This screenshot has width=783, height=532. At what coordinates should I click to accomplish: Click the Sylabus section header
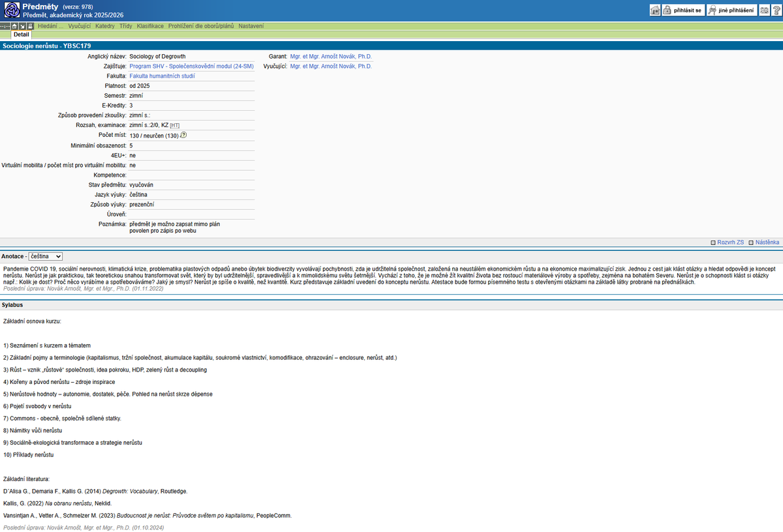coord(13,305)
